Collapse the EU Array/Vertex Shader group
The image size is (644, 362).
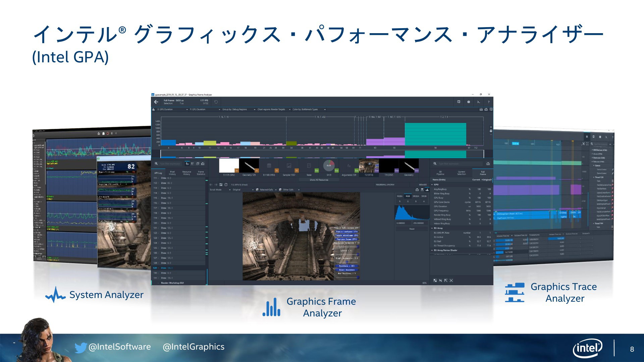[x=432, y=250]
